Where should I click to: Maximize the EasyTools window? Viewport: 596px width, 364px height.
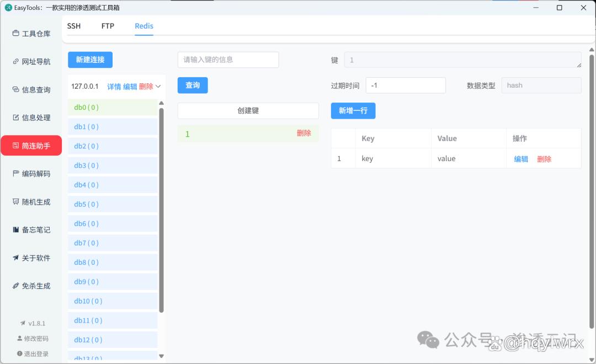click(x=560, y=8)
